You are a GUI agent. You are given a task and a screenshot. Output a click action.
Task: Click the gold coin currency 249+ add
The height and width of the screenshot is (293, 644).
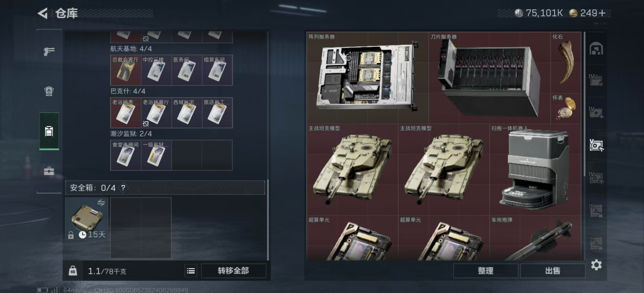pos(602,13)
